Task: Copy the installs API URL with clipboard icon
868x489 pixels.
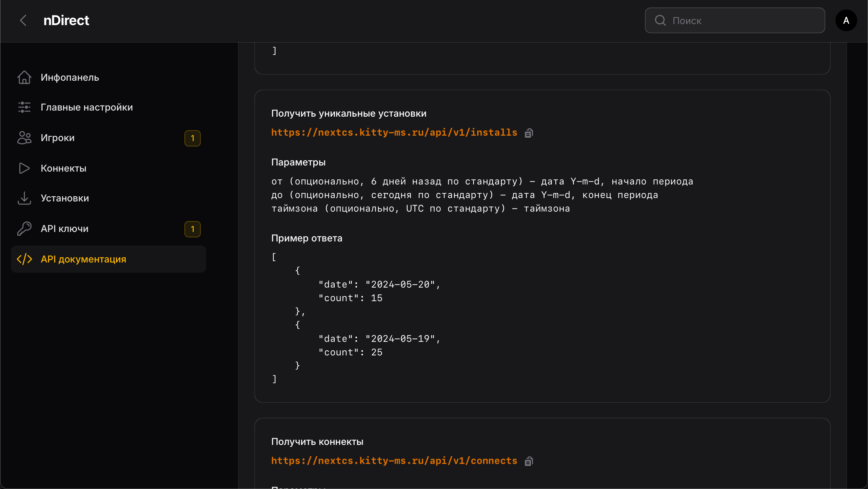Action: 529,133
